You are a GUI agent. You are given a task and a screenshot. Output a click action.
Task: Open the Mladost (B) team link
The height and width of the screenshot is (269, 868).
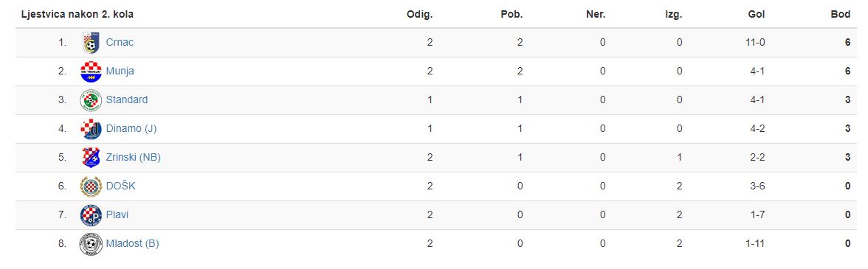(132, 244)
